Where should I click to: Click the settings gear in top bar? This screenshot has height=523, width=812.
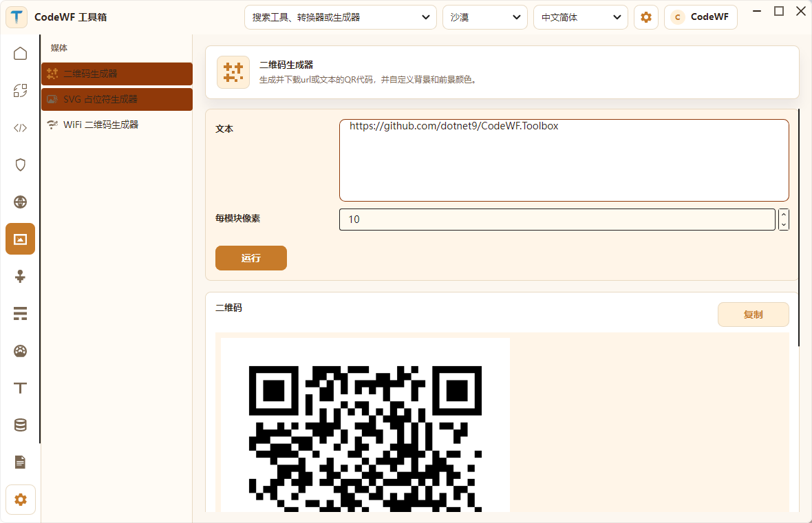[x=645, y=17]
